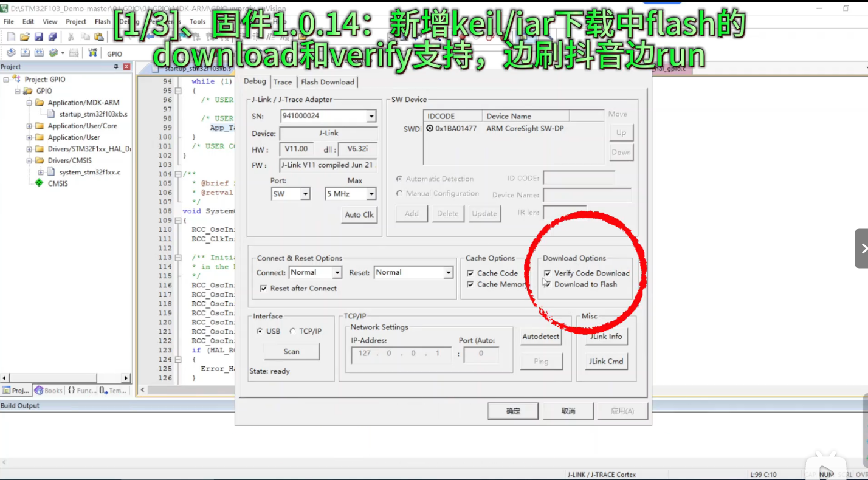The height and width of the screenshot is (480, 868).
Task: Open the Project menu
Action: [76, 21]
